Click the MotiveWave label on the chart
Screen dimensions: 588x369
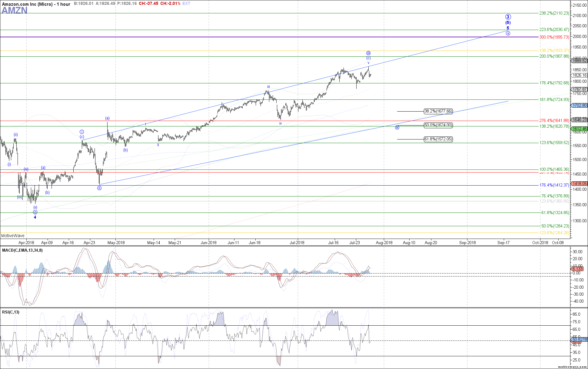pos(13,236)
